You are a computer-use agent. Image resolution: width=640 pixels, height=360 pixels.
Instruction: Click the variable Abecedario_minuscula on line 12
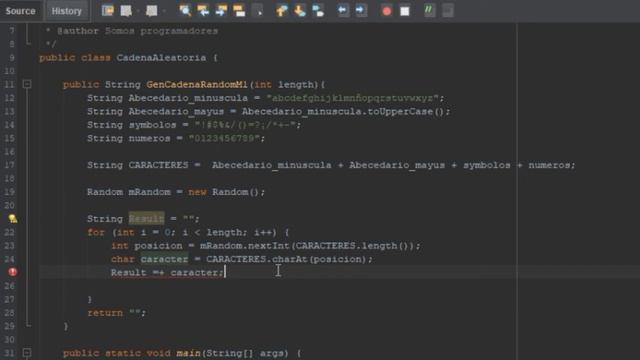(188, 98)
